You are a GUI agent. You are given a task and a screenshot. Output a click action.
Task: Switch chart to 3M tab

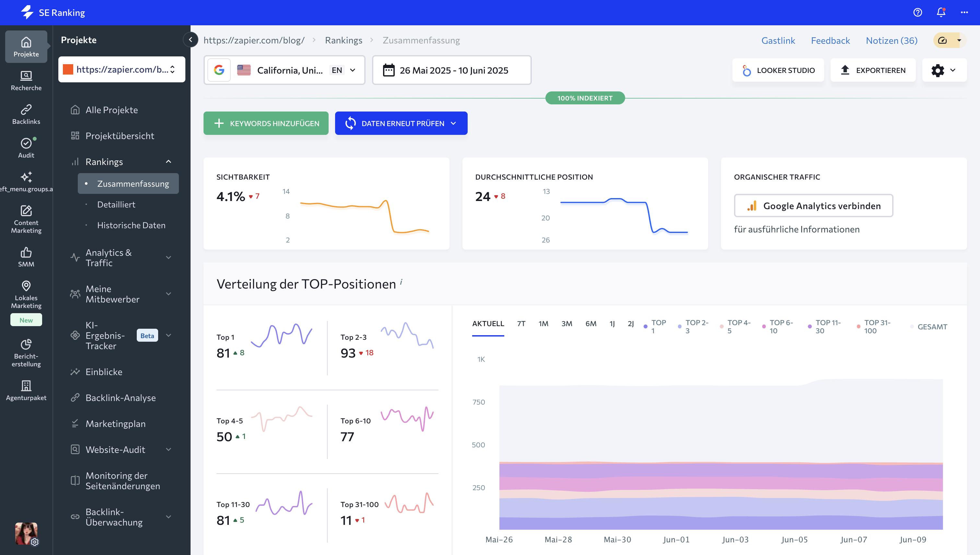pyautogui.click(x=566, y=324)
